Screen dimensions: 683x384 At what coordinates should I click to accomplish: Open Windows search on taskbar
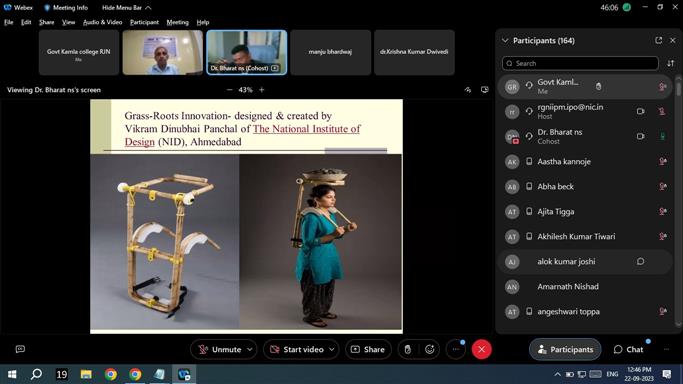36,374
